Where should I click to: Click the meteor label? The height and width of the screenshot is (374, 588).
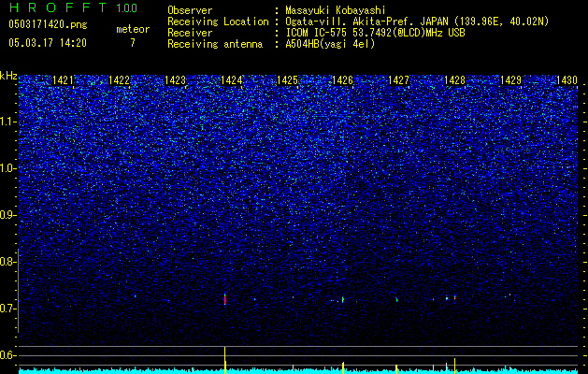(x=133, y=29)
